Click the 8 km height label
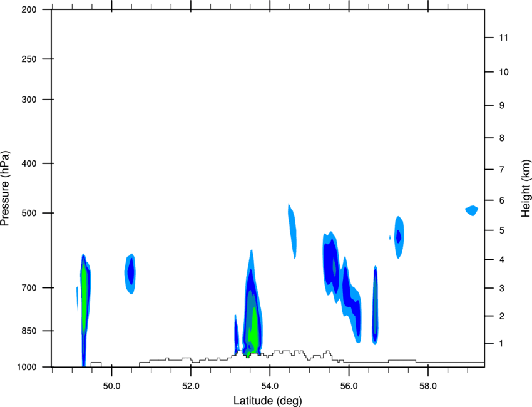The height and width of the screenshot is (407, 532). coord(501,138)
